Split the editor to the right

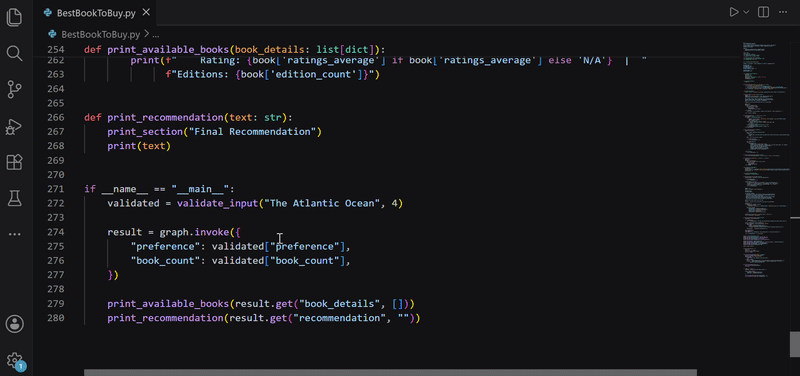(763, 12)
